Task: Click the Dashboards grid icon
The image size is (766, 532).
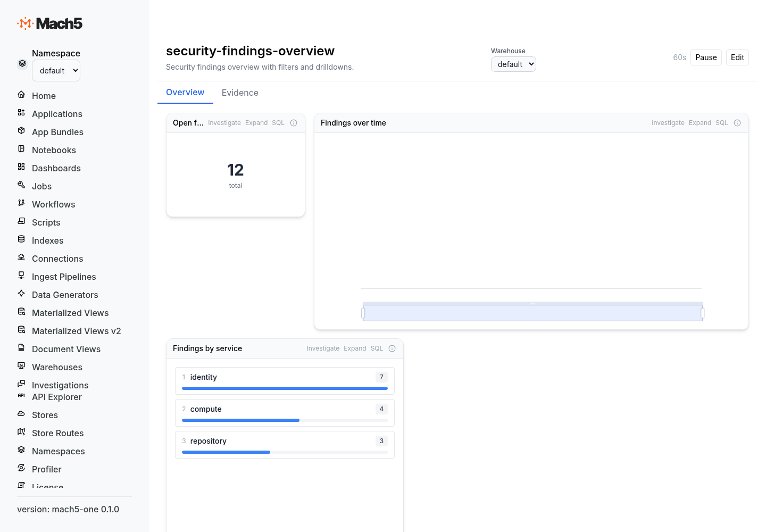Action: [x=21, y=167]
